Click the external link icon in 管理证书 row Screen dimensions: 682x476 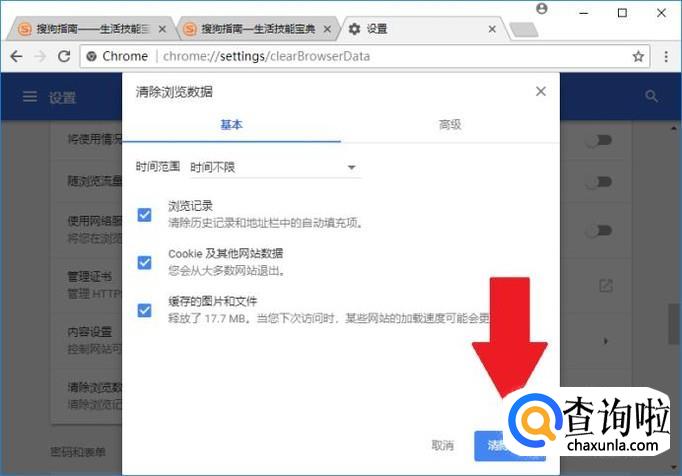[x=606, y=286]
